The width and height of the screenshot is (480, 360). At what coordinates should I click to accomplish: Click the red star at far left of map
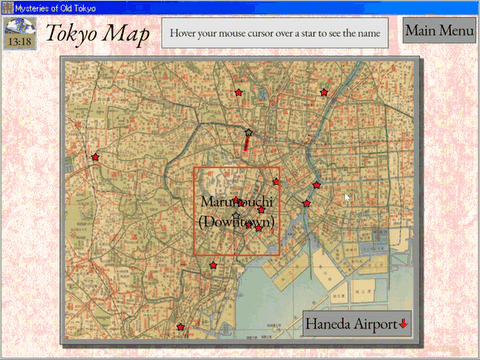pos(95,157)
